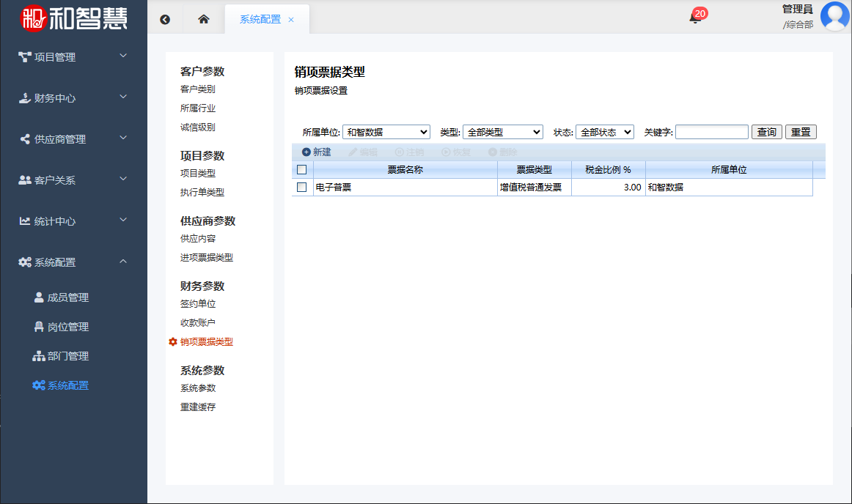Click the 统计中心 chart icon
The width and height of the screenshot is (852, 504).
[24, 221]
